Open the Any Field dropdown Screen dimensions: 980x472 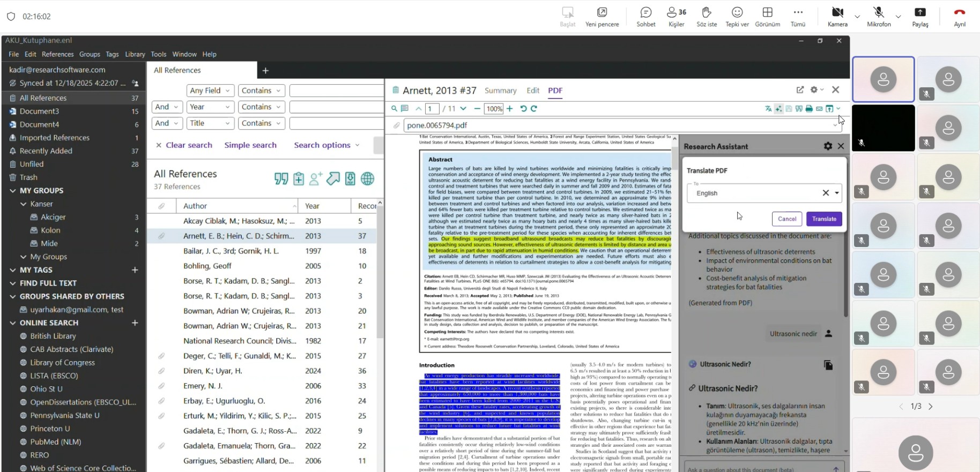[210, 91]
